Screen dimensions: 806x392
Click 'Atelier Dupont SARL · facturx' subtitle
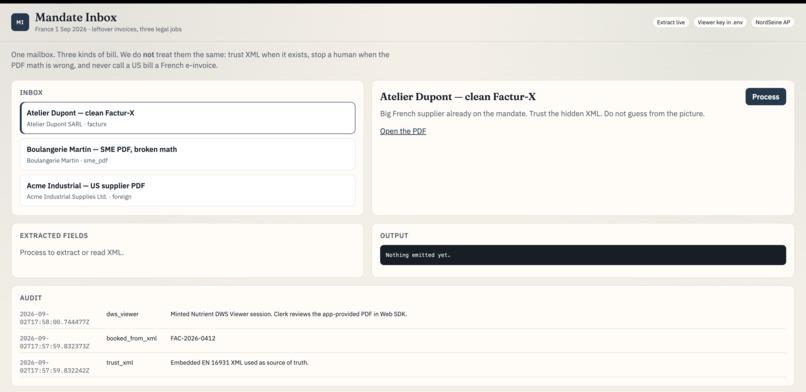[x=66, y=124]
